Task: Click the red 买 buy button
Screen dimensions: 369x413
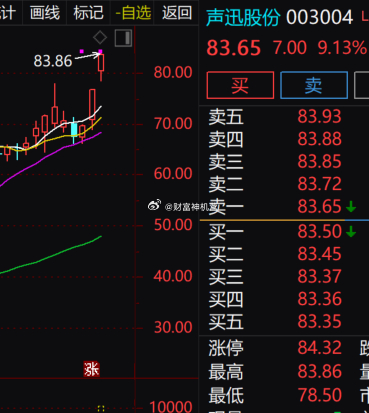Action: 240,85
